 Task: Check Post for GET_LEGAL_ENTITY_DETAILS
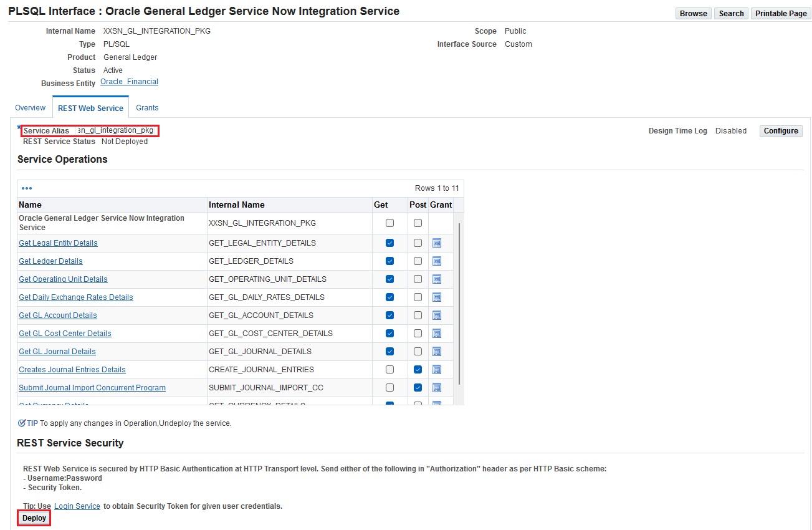[x=418, y=243]
